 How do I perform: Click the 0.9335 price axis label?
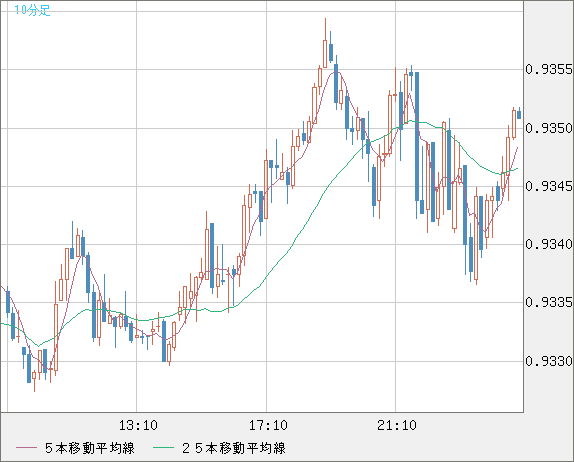(549, 302)
